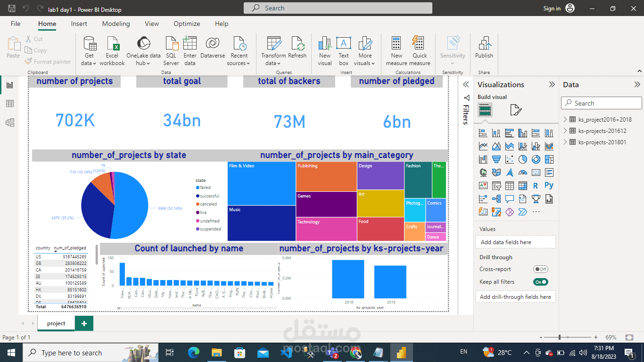
Task: Expand the ks-projects-201801 table
Action: click(565, 142)
